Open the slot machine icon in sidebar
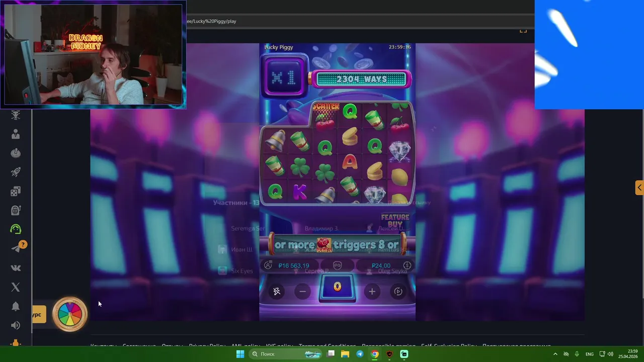Image resolution: width=644 pixels, height=362 pixels. [16, 210]
